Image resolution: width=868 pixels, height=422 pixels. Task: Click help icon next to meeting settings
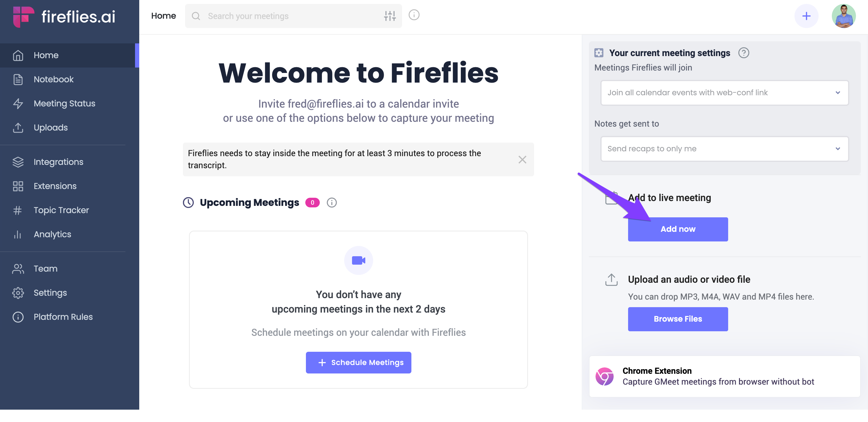pyautogui.click(x=743, y=53)
